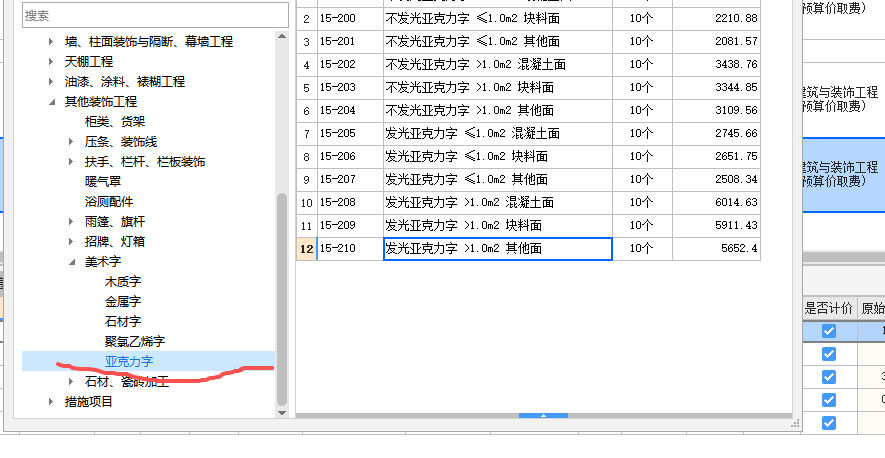
Task: Expand the 措施项目 node arrow
Action: point(51,402)
